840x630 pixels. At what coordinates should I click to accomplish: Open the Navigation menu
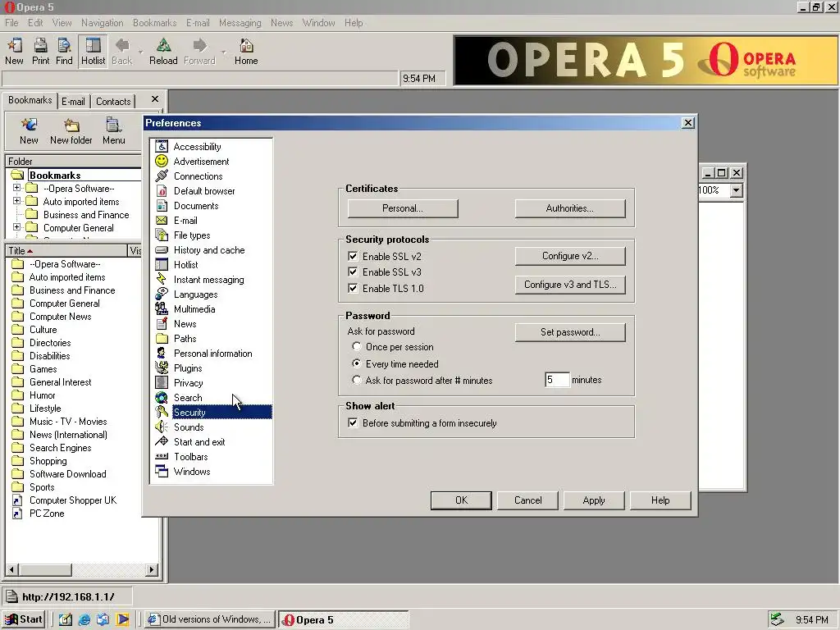tap(103, 22)
